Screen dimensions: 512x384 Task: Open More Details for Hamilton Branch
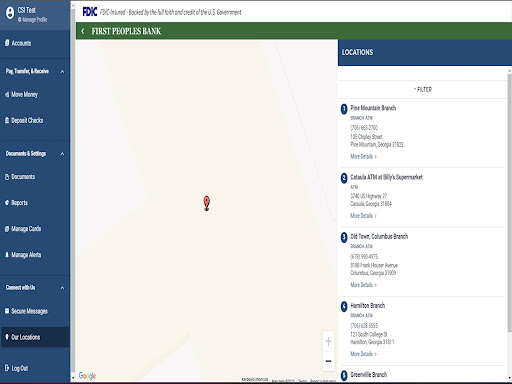[363, 354]
